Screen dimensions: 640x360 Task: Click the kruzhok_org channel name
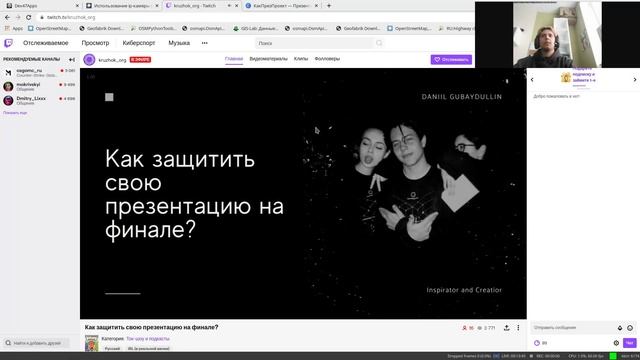click(112, 60)
